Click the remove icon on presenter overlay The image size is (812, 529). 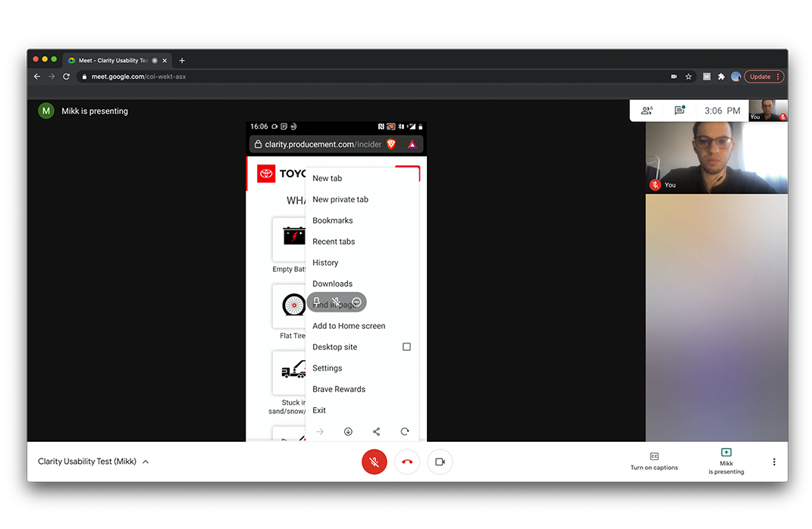click(x=356, y=302)
